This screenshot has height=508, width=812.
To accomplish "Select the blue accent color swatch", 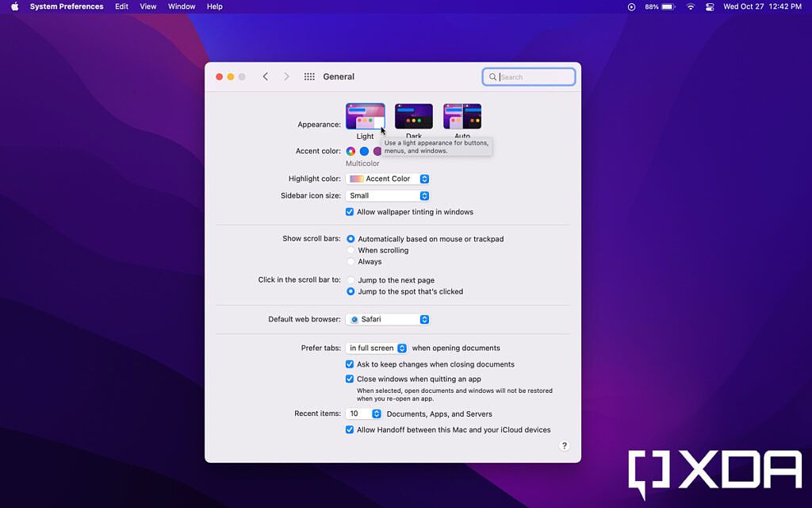I will [363, 151].
